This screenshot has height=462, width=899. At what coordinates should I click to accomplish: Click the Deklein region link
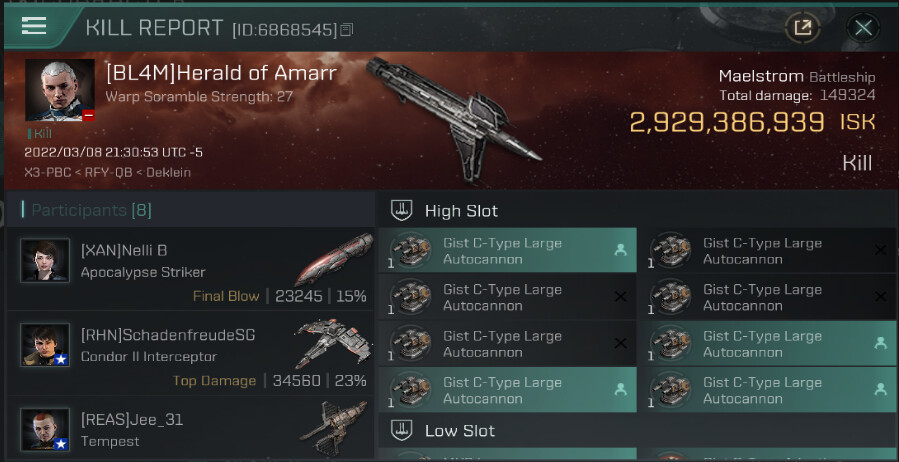(165, 172)
